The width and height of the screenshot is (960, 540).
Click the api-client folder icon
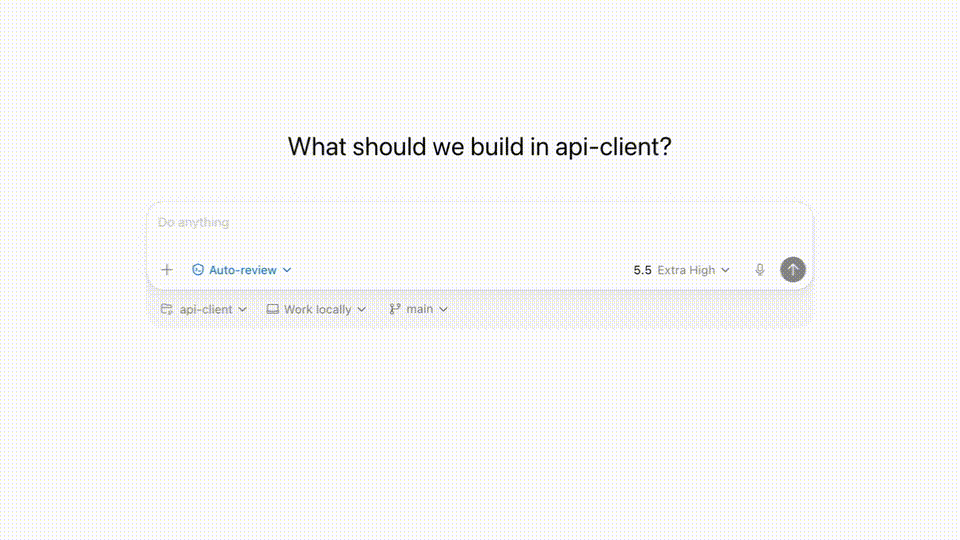click(167, 309)
